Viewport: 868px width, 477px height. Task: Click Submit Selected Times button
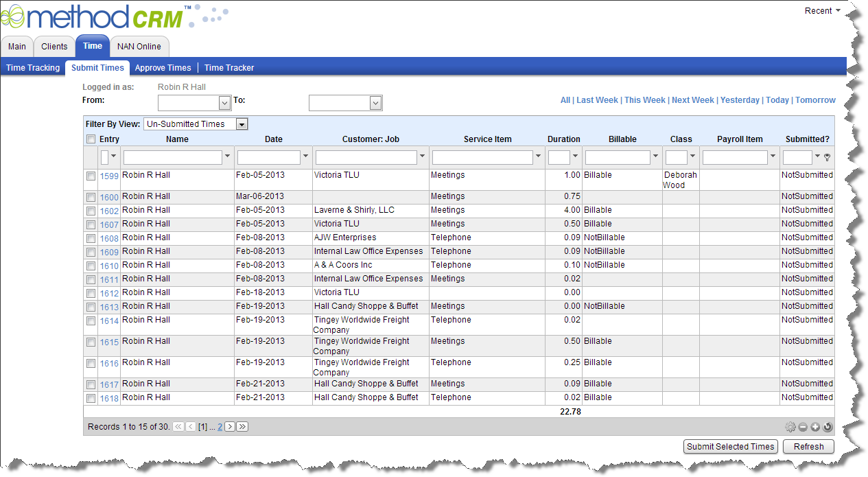[x=731, y=447]
